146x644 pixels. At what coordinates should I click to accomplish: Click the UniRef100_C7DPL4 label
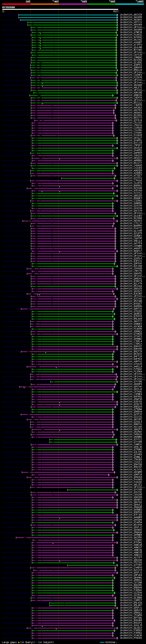[x=131, y=341]
